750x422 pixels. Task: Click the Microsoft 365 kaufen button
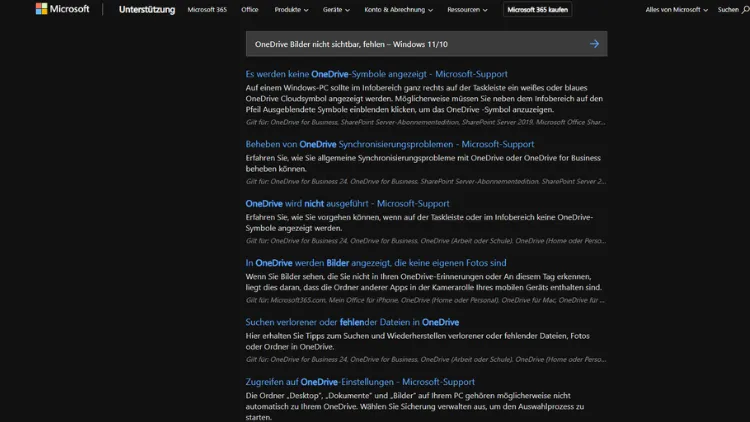click(538, 10)
